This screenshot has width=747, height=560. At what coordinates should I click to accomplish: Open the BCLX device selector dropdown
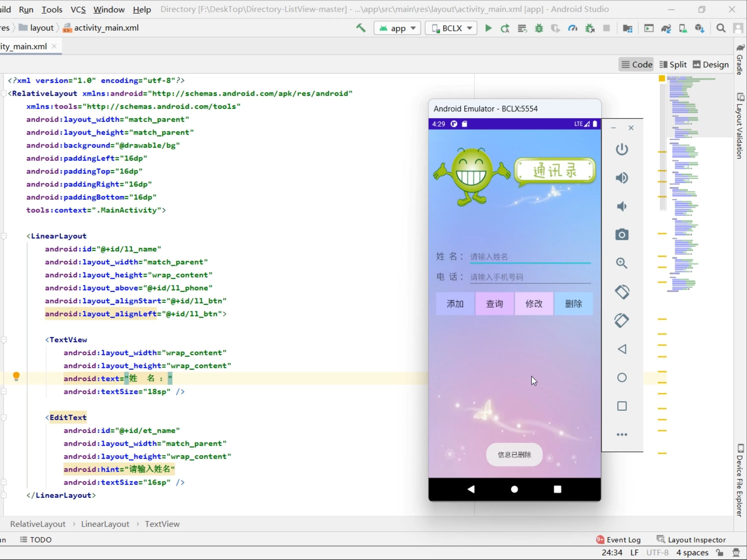pos(451,28)
